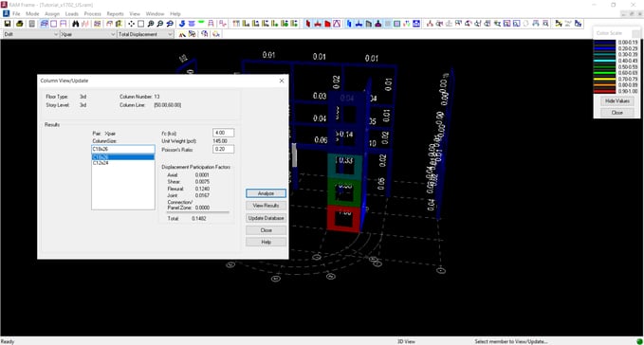The image size is (644, 345).
Task: Click the purple lab flask icon
Action: click(377, 24)
